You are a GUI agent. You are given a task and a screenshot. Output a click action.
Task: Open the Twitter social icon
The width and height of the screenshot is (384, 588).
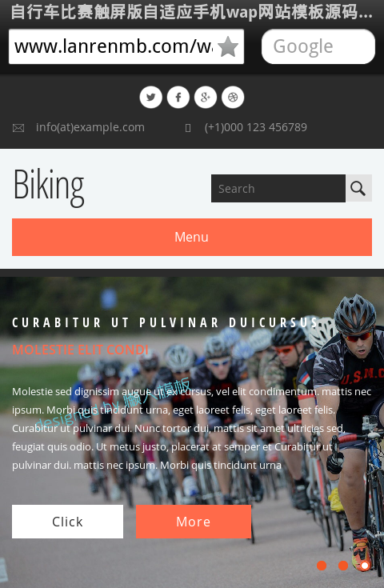[x=150, y=98]
